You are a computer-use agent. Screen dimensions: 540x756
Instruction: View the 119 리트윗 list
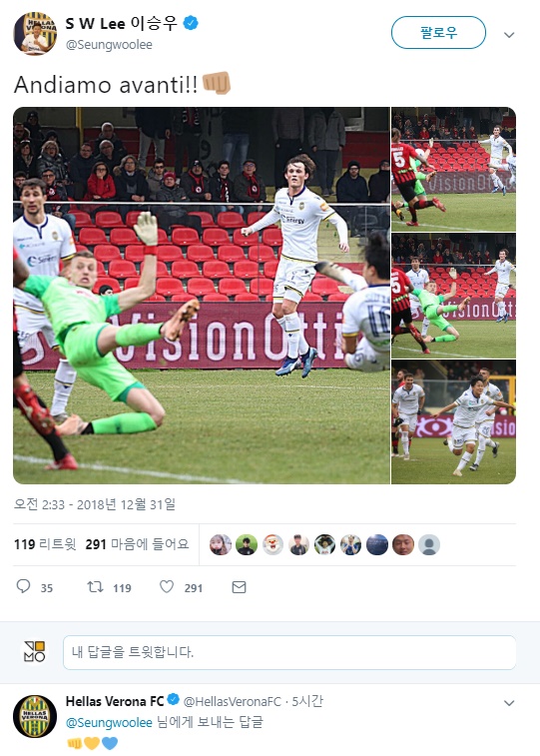tap(45, 544)
